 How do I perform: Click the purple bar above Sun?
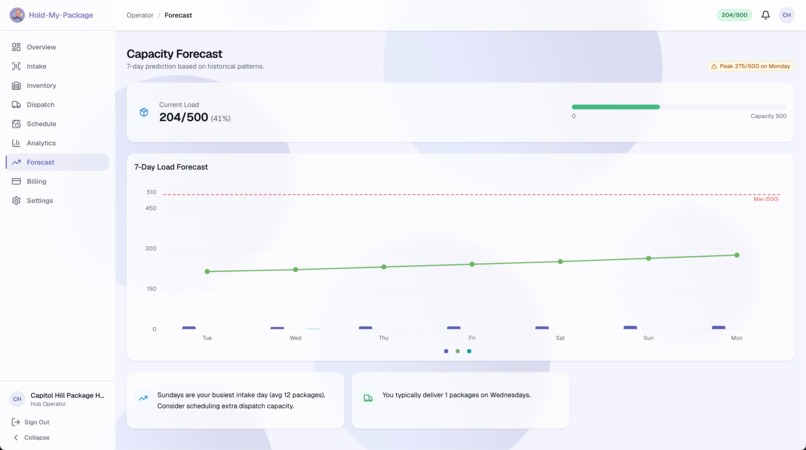[x=630, y=327]
